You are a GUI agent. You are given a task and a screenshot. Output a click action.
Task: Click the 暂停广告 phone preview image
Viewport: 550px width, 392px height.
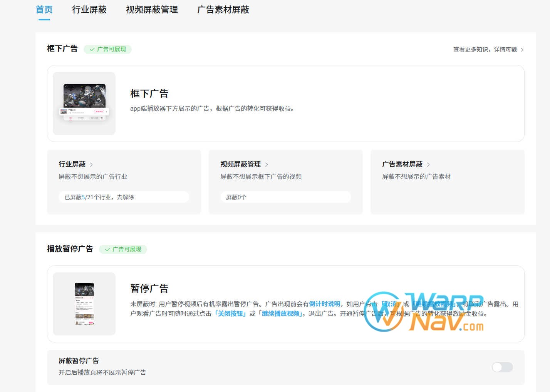pos(84,304)
